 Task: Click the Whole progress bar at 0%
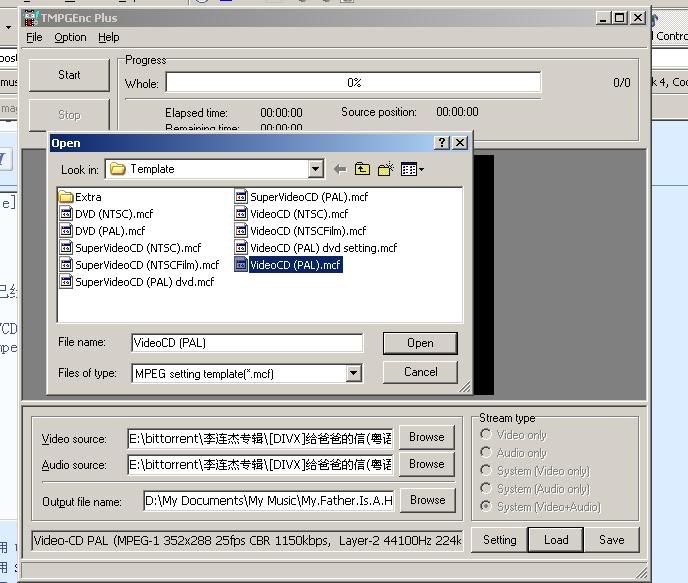pos(353,82)
